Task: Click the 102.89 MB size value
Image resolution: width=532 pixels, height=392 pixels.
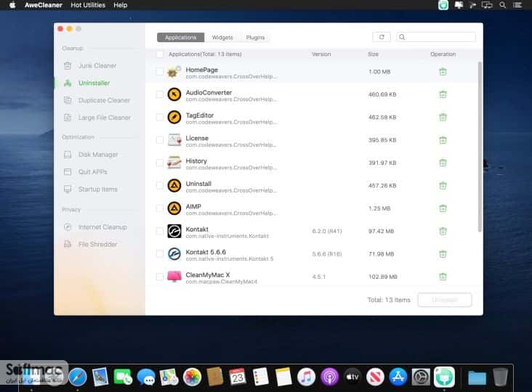Action: click(383, 277)
